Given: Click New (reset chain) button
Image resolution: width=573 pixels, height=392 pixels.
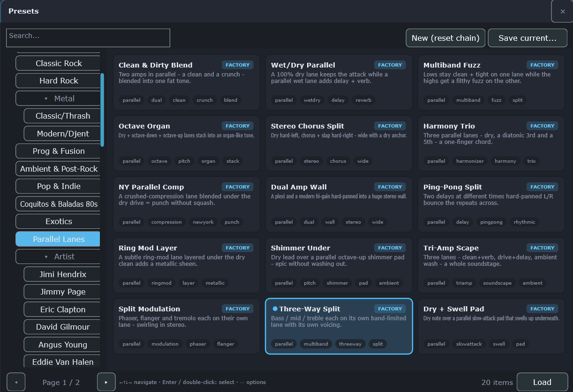Looking at the screenshot, I should pos(445,38).
